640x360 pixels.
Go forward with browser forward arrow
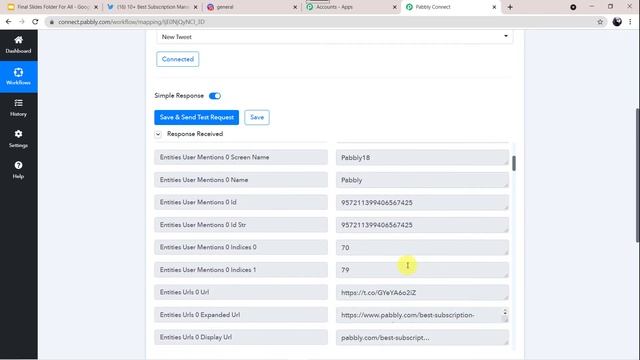click(x=22, y=22)
